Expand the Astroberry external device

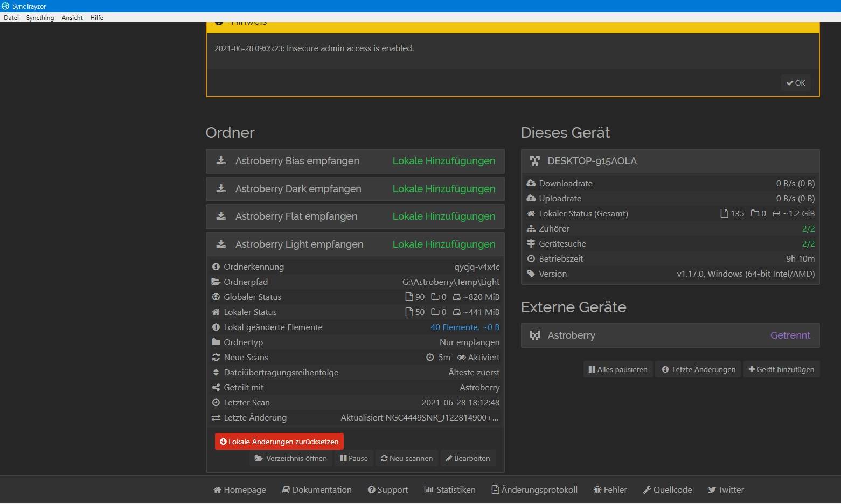coord(670,335)
